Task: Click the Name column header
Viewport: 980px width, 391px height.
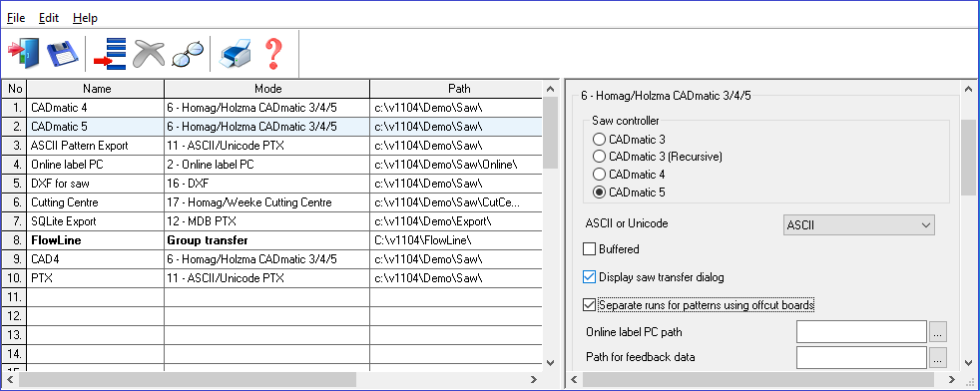Action: tap(96, 88)
